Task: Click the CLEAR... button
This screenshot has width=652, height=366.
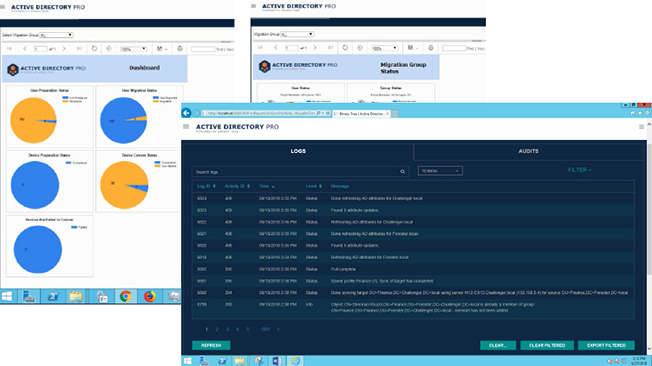Action: coord(498,345)
